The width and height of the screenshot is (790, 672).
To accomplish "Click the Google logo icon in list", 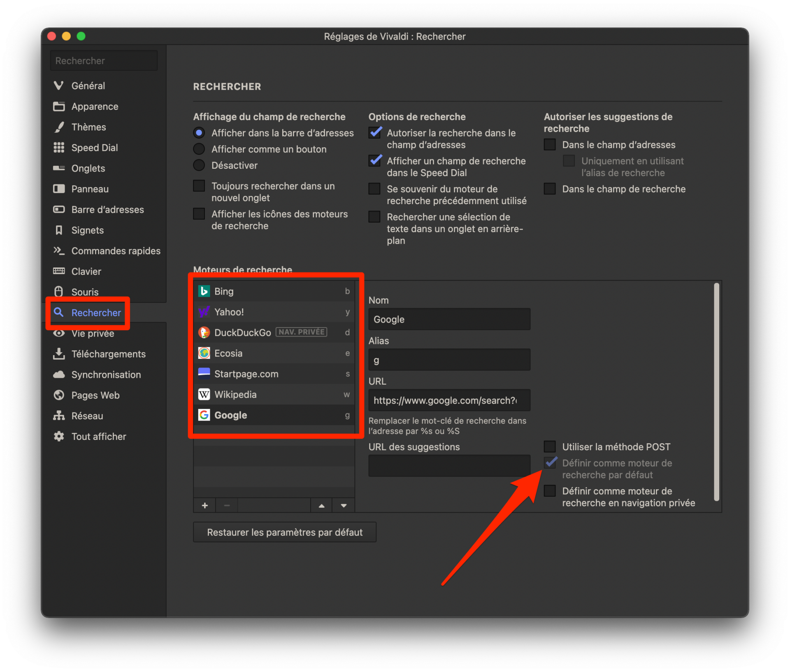I will (x=204, y=415).
